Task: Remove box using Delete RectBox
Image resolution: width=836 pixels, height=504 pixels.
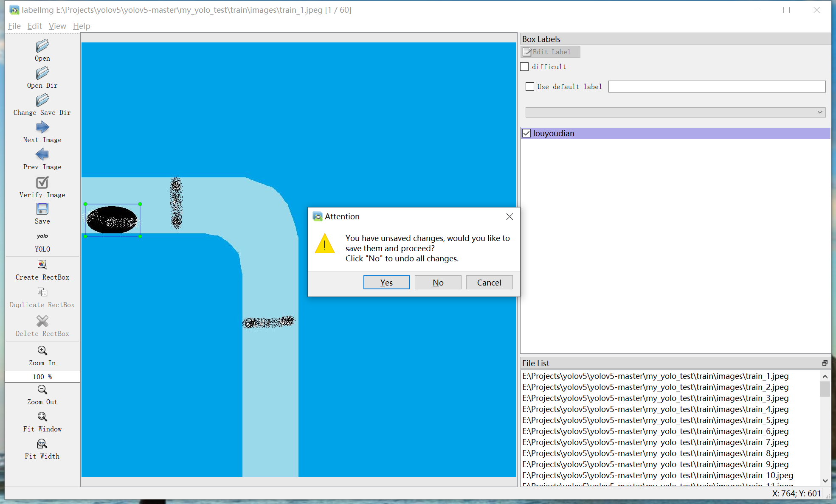Action: (42, 326)
